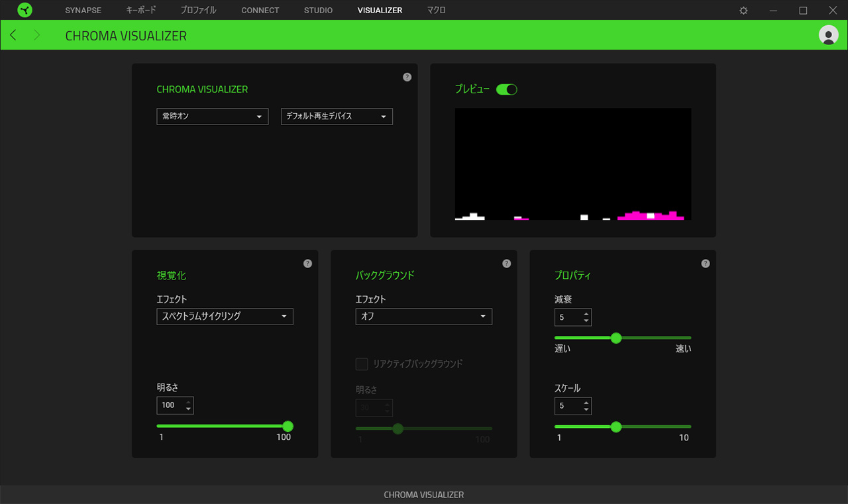Open the スペクトラムサイクリング effect dropdown
848x504 pixels.
coord(225,317)
